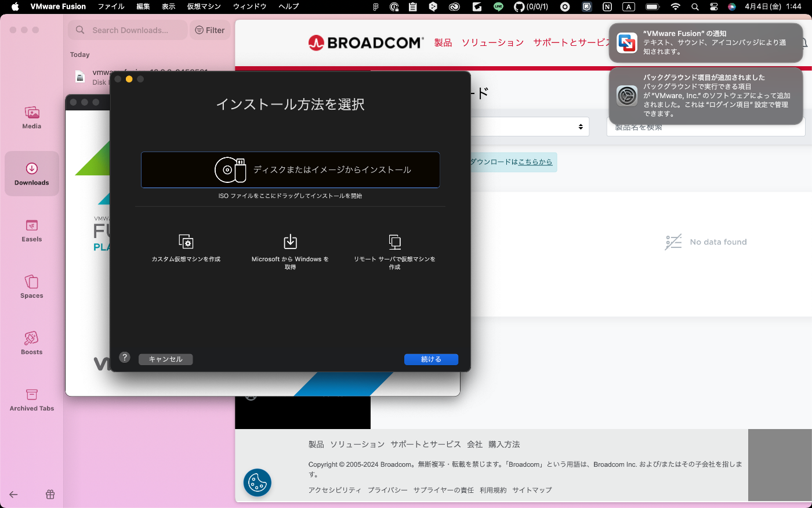
Task: Click アクセシビリティ footer link
Action: (335, 490)
